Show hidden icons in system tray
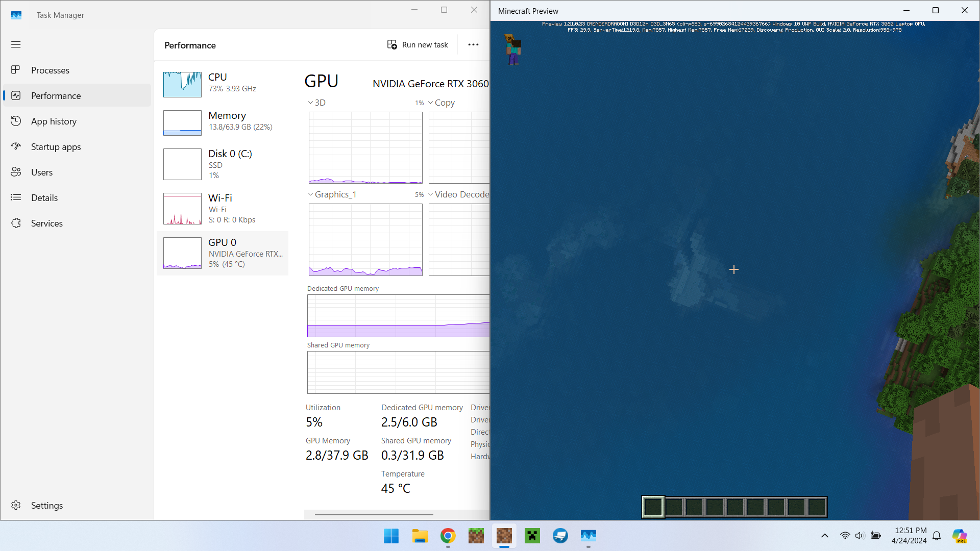Screen dimensions: 980x551 (x=824, y=536)
